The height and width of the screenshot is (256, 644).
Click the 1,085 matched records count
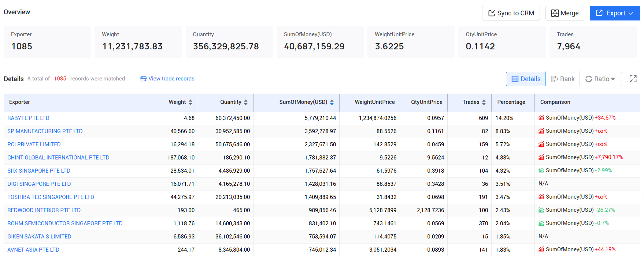[60, 79]
